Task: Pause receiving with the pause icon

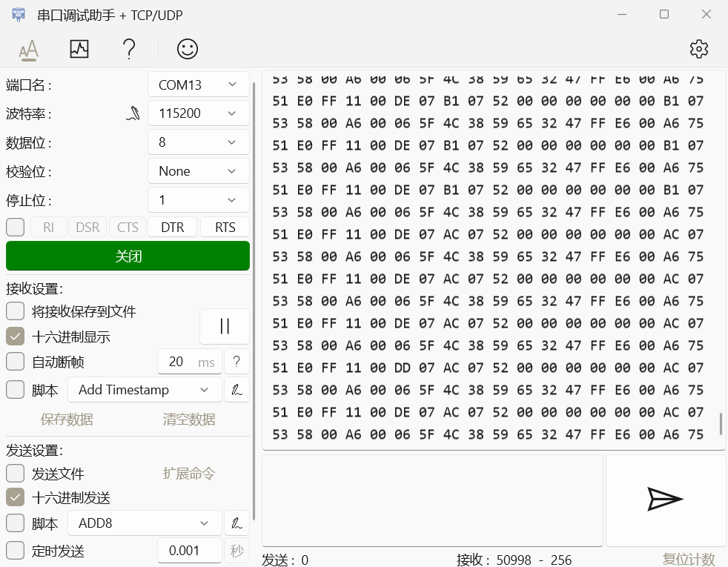Action: click(x=225, y=326)
